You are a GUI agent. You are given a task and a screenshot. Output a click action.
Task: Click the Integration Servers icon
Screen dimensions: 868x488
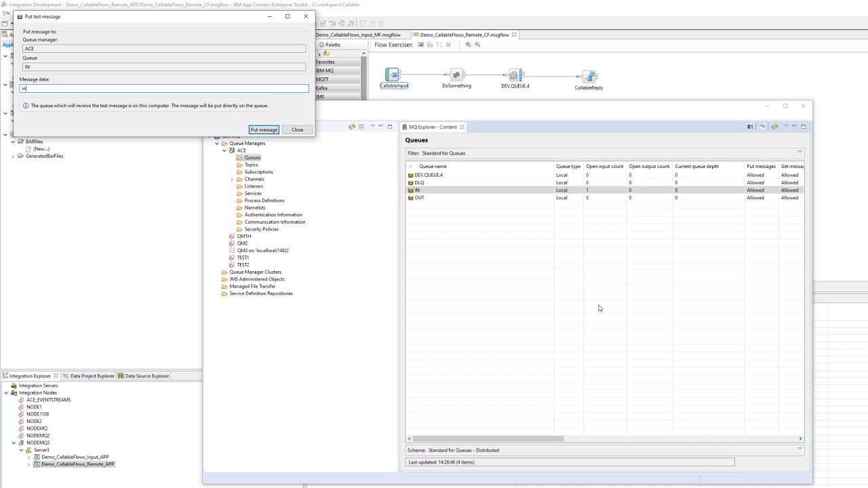pos(14,386)
